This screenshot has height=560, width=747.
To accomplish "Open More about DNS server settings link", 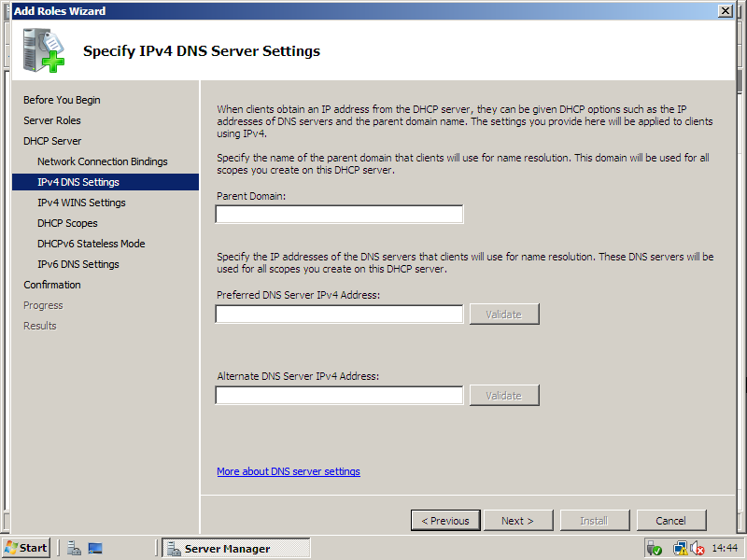I will point(288,471).
